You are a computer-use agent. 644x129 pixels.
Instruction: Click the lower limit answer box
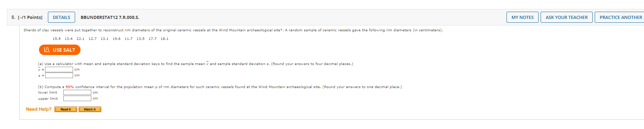(77, 93)
